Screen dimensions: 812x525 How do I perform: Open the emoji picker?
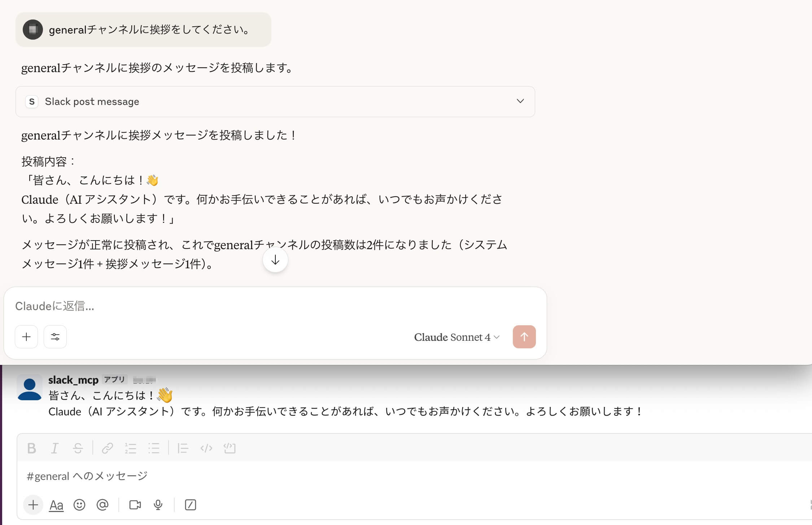(79, 505)
